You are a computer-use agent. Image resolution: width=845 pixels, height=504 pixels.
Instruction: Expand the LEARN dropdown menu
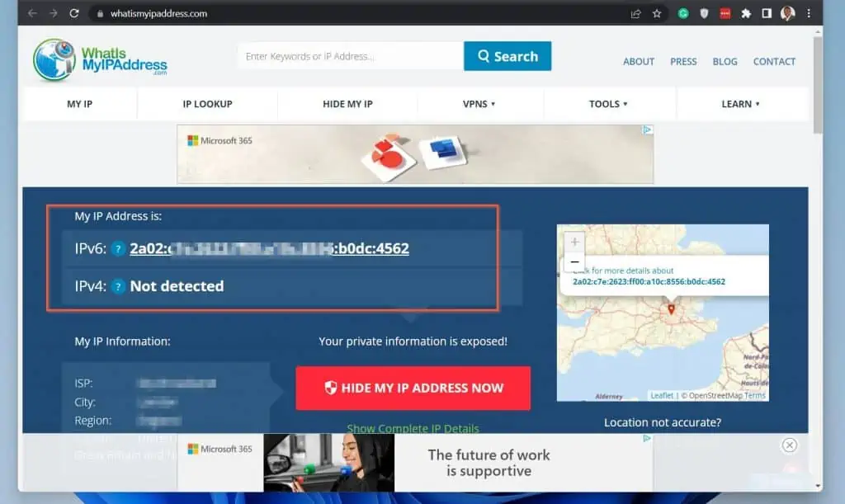click(740, 104)
